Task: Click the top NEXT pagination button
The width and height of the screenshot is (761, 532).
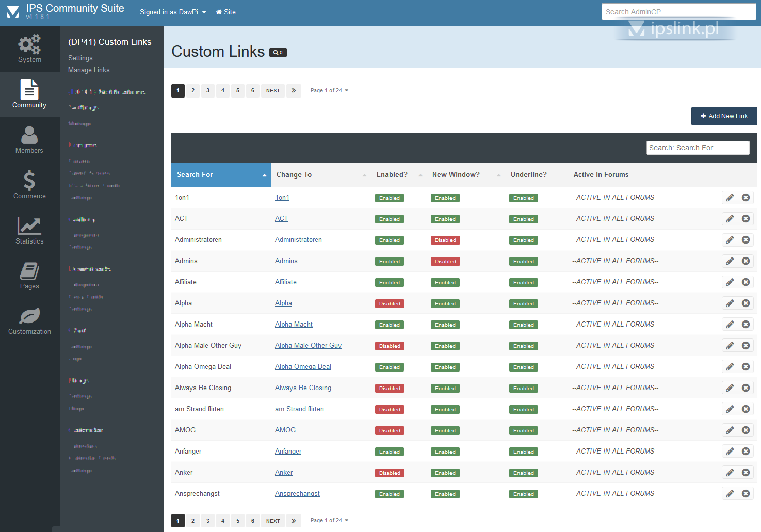Action: click(x=273, y=90)
